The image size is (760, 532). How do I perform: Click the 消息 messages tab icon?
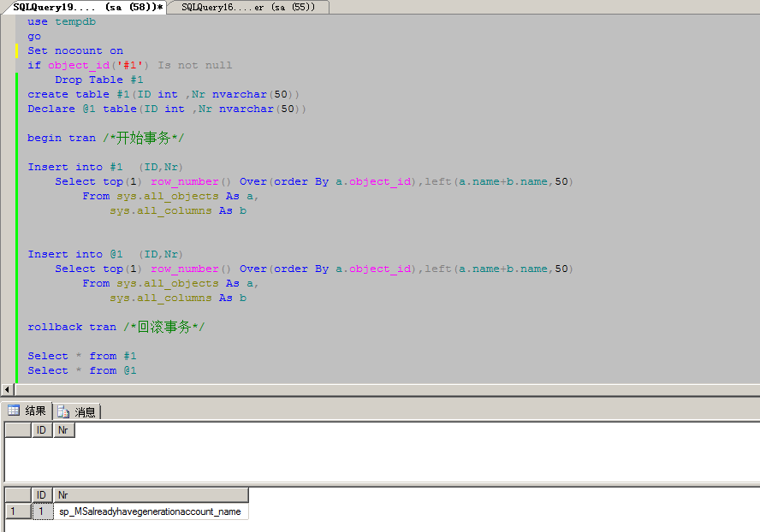point(64,412)
